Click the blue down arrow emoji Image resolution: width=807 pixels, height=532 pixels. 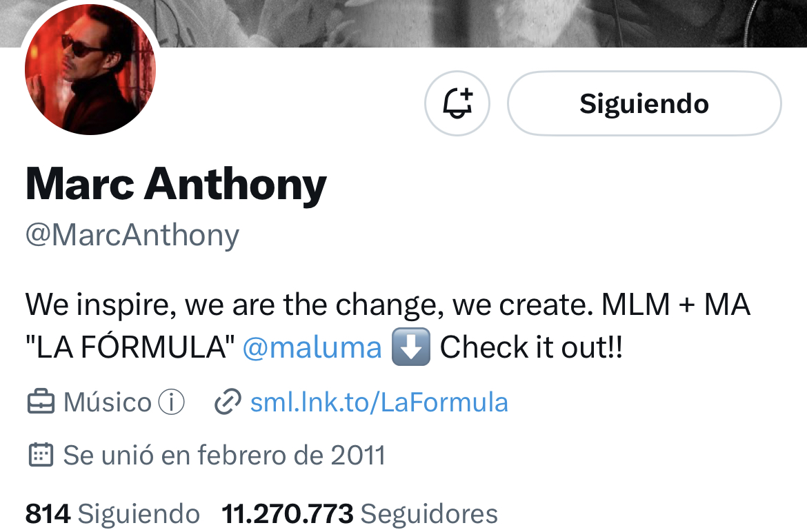tap(410, 347)
